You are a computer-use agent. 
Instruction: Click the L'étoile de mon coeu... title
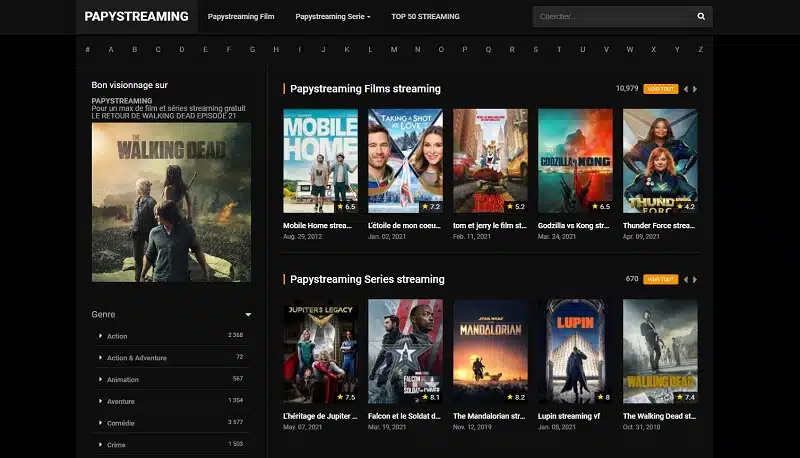pyautogui.click(x=404, y=225)
